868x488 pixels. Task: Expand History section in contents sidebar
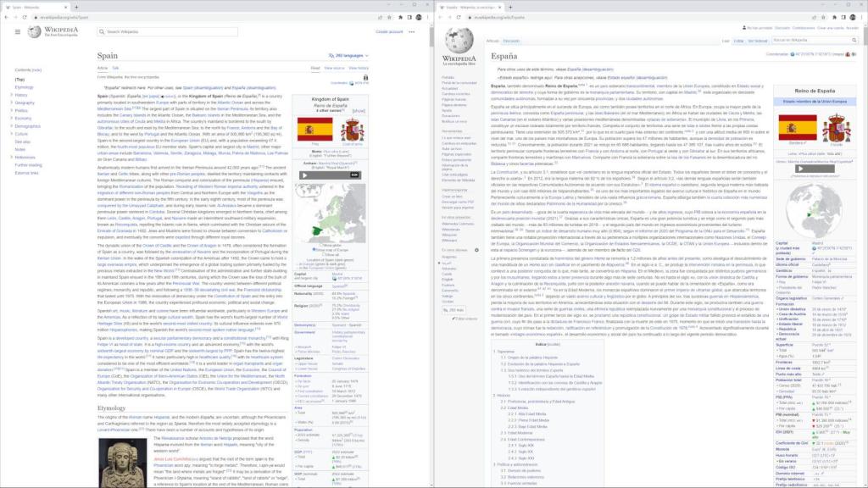12,95
